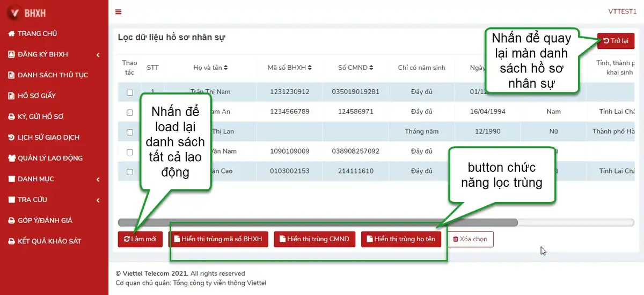Sort by Số CMND column
The height and width of the screenshot is (295, 644).
point(356,68)
